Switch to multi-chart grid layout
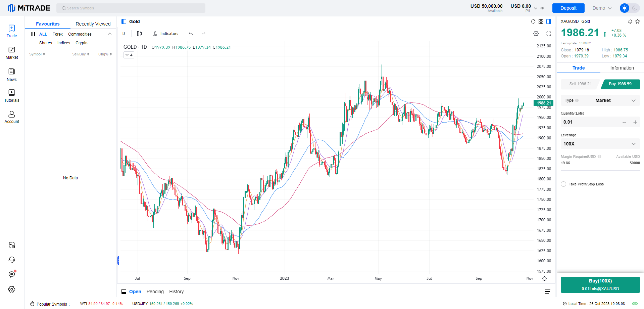644x309 pixels. coord(541,21)
